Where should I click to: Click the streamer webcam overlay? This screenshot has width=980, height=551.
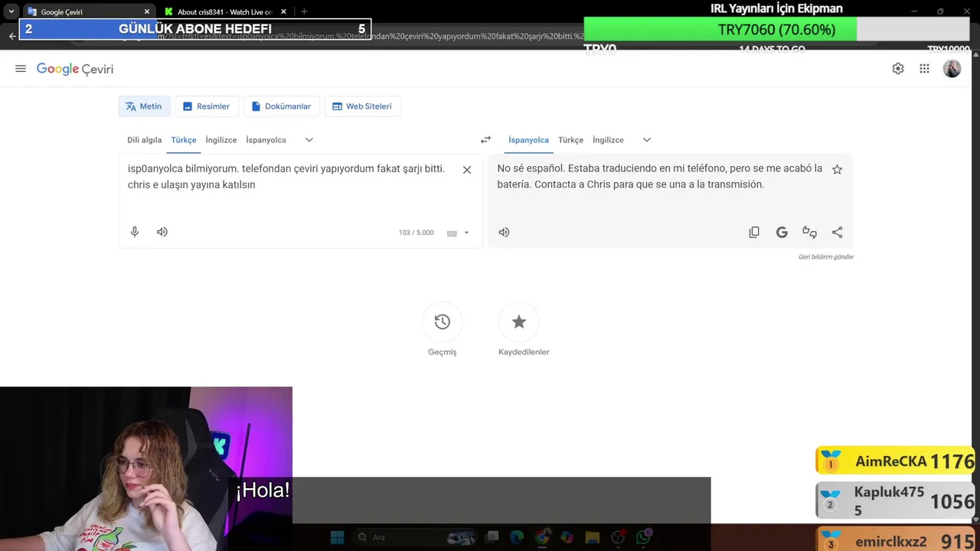pyautogui.click(x=145, y=468)
